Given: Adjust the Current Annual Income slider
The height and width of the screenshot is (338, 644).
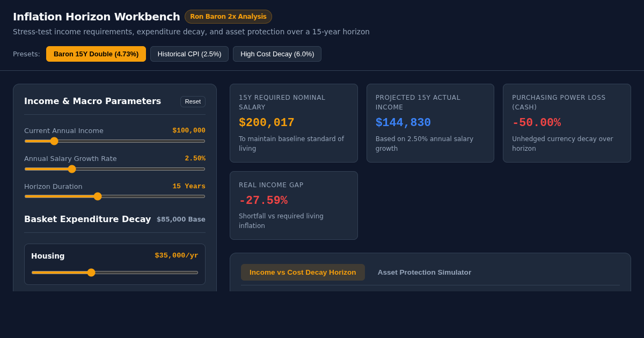Looking at the screenshot, I should point(115,141).
